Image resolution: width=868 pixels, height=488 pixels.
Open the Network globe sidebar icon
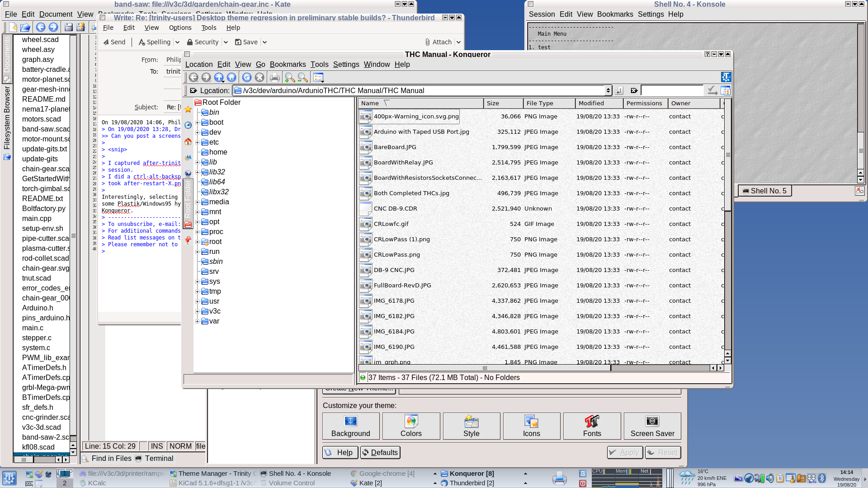coord(188,173)
